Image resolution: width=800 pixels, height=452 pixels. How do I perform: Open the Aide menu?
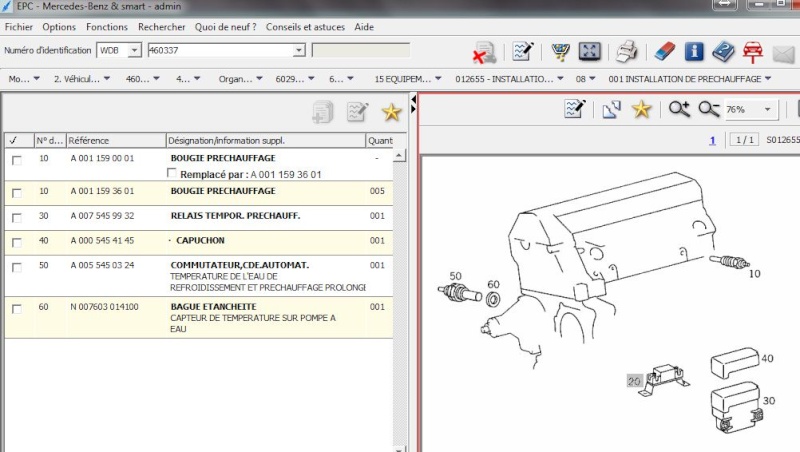tap(364, 27)
